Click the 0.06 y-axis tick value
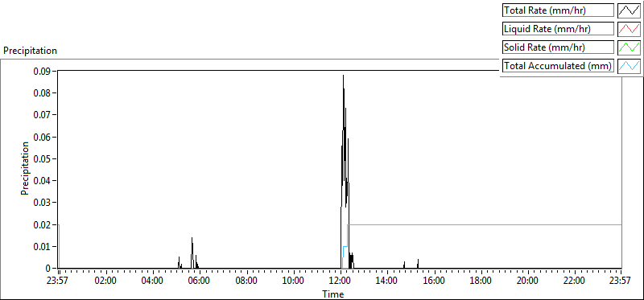 coord(43,137)
